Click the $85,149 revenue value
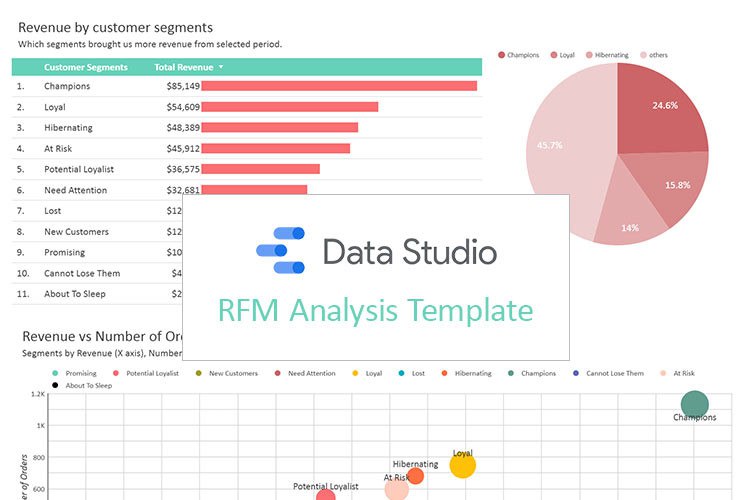Image resolution: width=750 pixels, height=500 pixels. 183,86
